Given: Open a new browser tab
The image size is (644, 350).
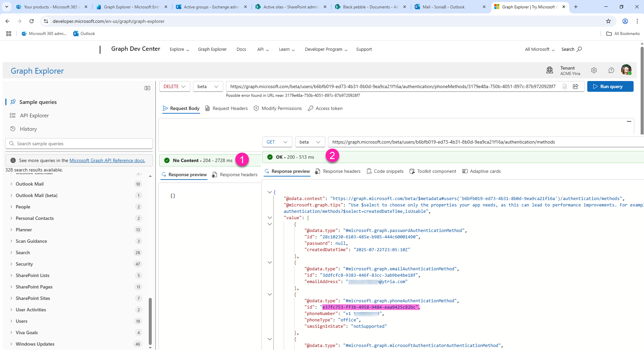Looking at the screenshot, I should (x=576, y=7).
